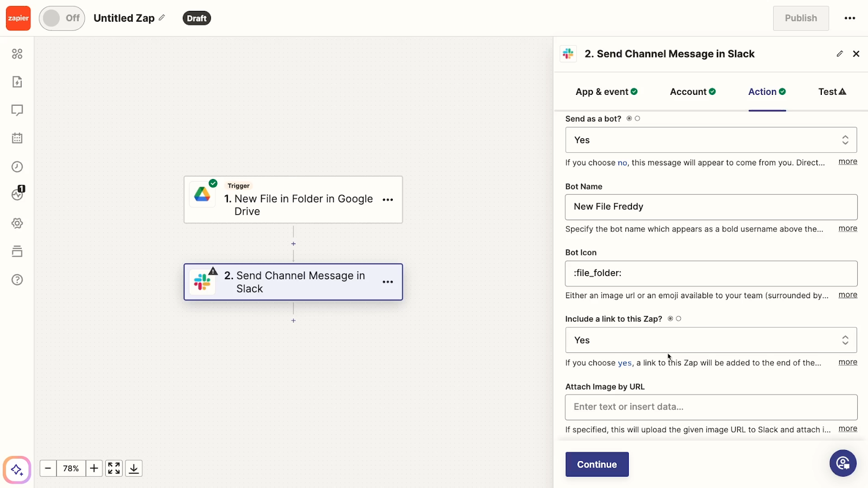Open the Slack action step menu dots

[x=388, y=282]
